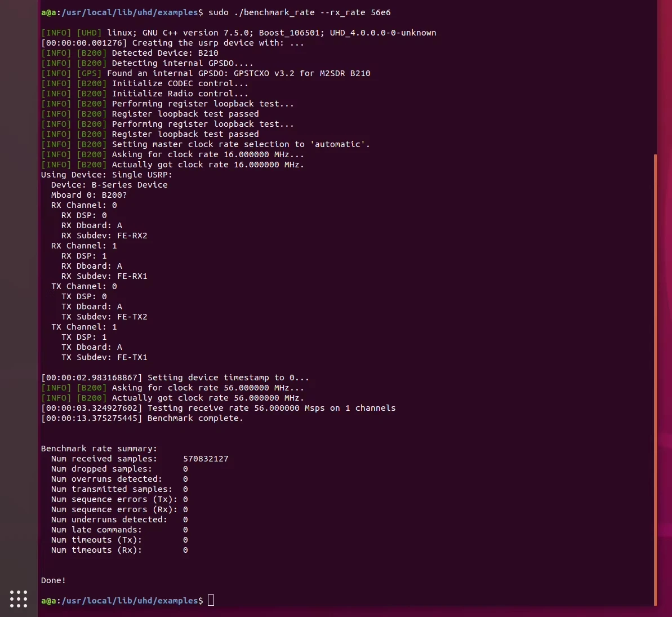672x617 pixels.
Task: Click 'RX Subdev: FE-RX2' line
Action: tap(104, 236)
